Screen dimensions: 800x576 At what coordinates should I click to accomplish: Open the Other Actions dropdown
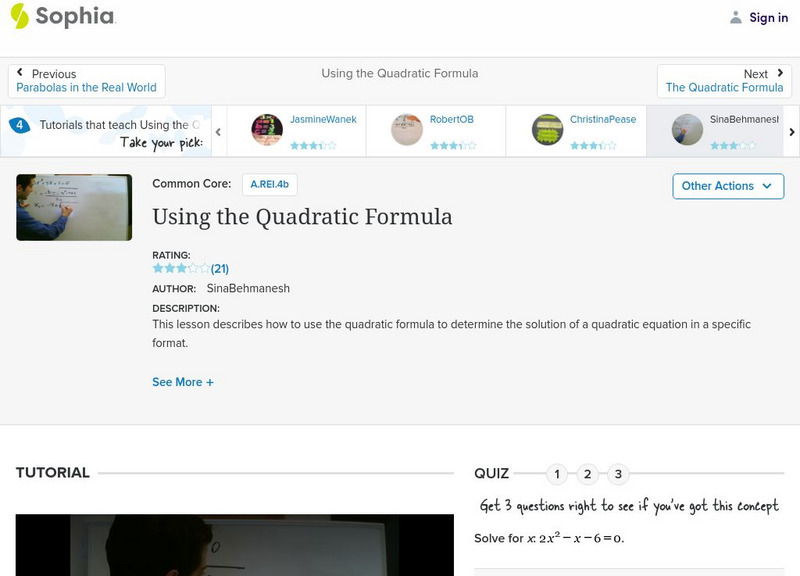(x=726, y=186)
